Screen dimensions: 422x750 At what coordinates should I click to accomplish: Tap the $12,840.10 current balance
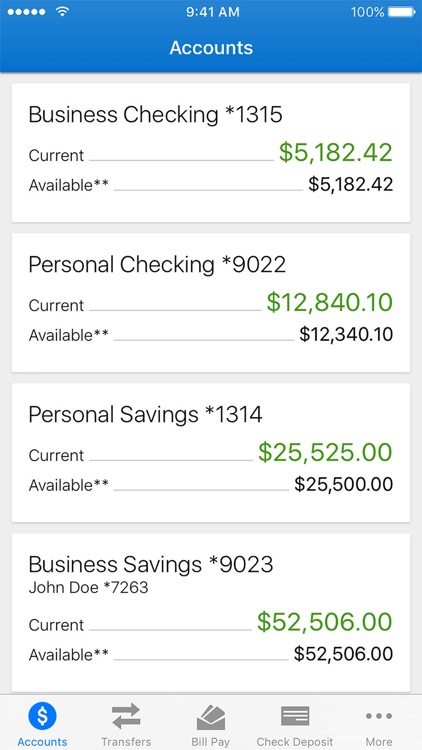coord(330,302)
